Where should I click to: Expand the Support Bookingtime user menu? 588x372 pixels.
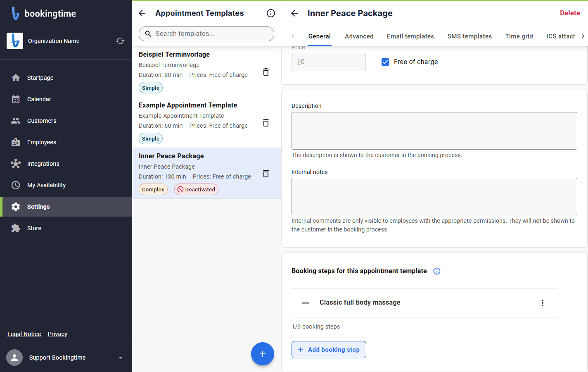121,358
